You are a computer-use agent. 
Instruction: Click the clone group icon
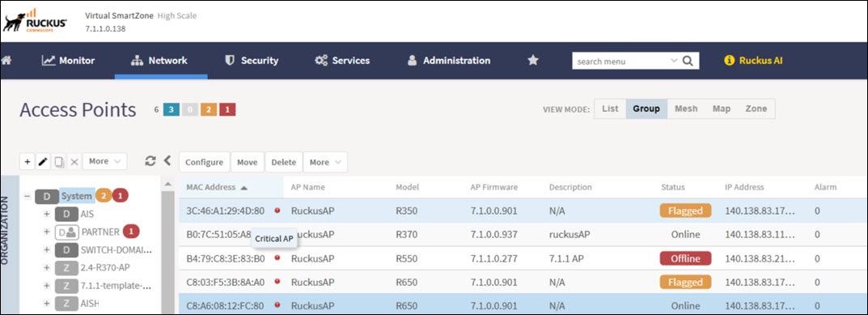click(x=59, y=161)
